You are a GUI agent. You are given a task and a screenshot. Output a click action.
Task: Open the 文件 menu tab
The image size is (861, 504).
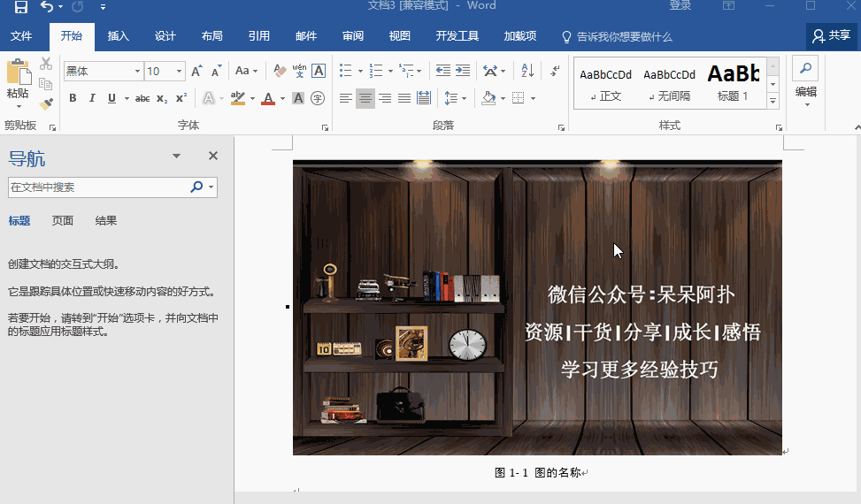tap(21, 36)
